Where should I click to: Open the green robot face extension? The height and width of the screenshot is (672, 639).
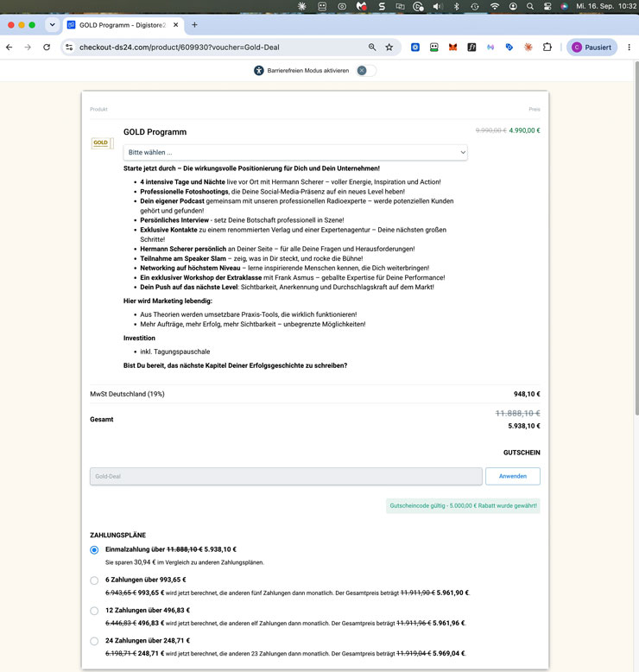434,48
